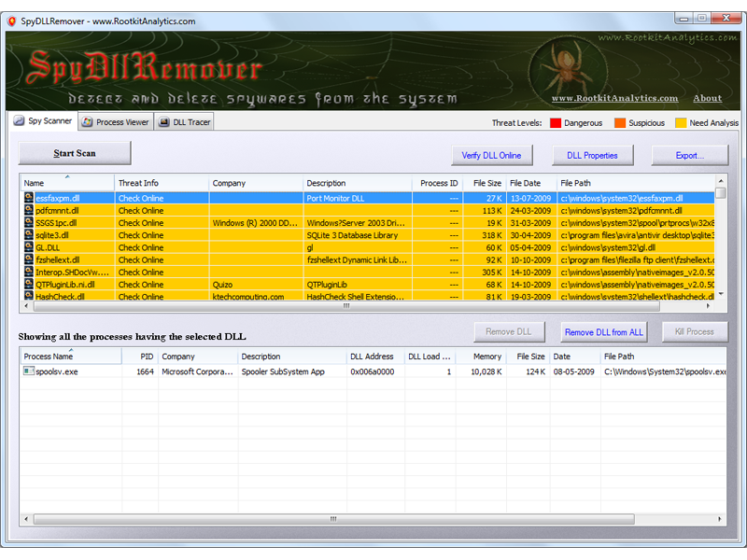The height and width of the screenshot is (560, 747).
Task: Click the 0x006a0000 DLL address cell
Action: tap(373, 371)
